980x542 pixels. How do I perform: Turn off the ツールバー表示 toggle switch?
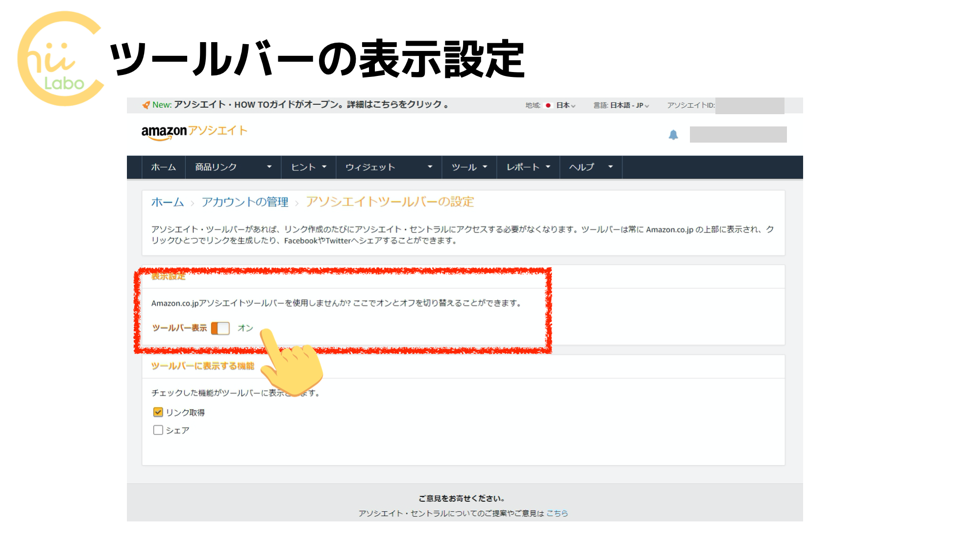(221, 328)
